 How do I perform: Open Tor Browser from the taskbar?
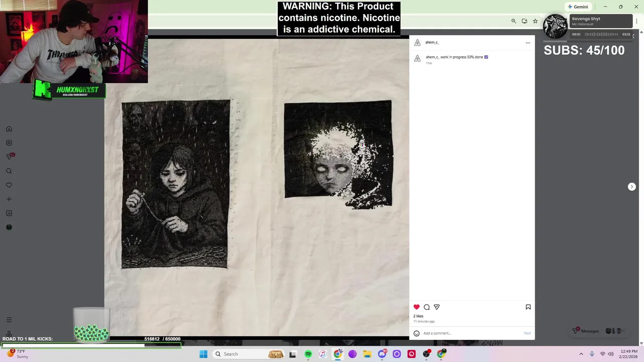(x=352, y=354)
